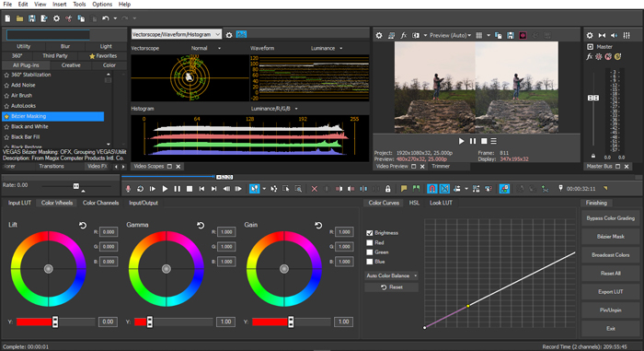Image resolution: width=644 pixels, height=351 pixels.
Task: Copy the preview snapshot to the clipboard
Action: pyautogui.click(x=499, y=35)
